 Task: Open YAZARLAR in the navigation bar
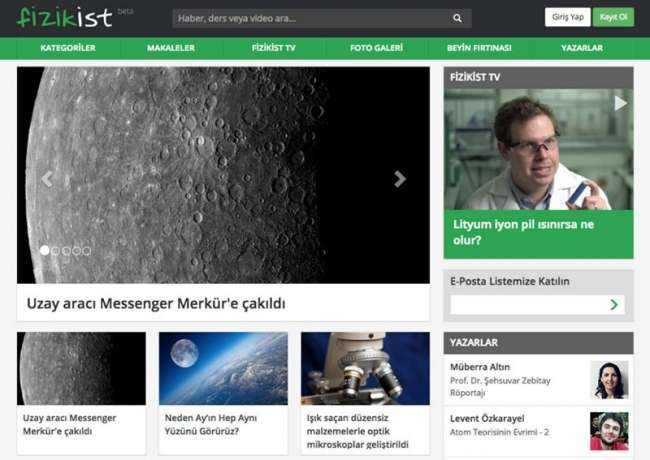click(x=582, y=48)
